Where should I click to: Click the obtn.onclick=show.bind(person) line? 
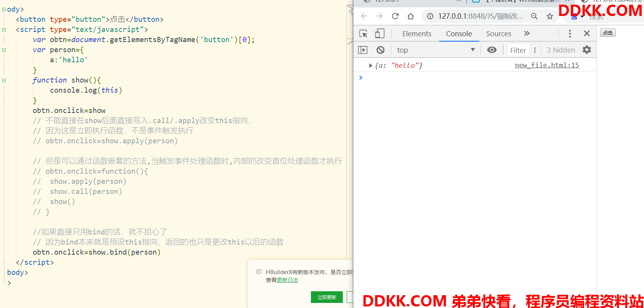(x=97, y=252)
